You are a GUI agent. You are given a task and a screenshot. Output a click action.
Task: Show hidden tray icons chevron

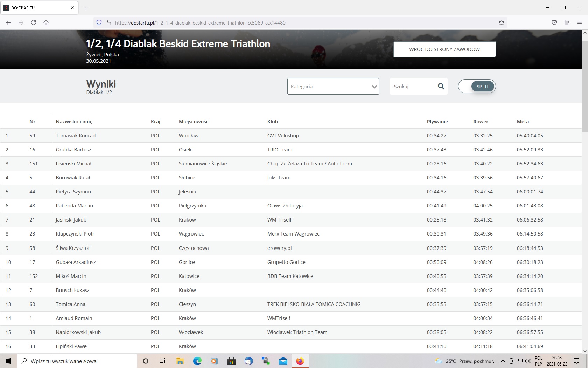503,361
